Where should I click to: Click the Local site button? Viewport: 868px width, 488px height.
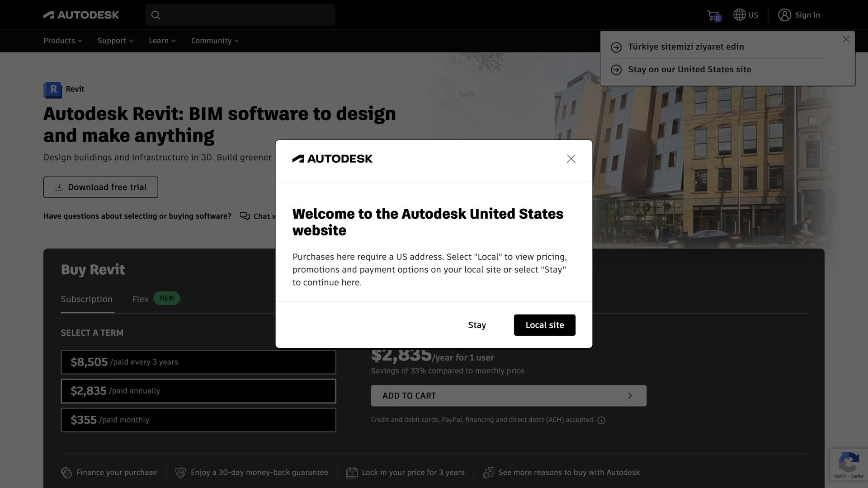[x=544, y=325]
